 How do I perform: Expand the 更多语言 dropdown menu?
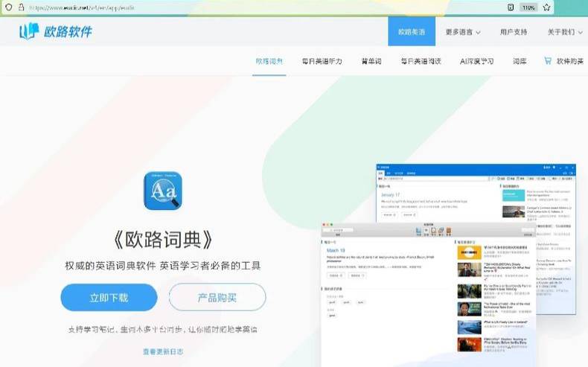[463, 32]
